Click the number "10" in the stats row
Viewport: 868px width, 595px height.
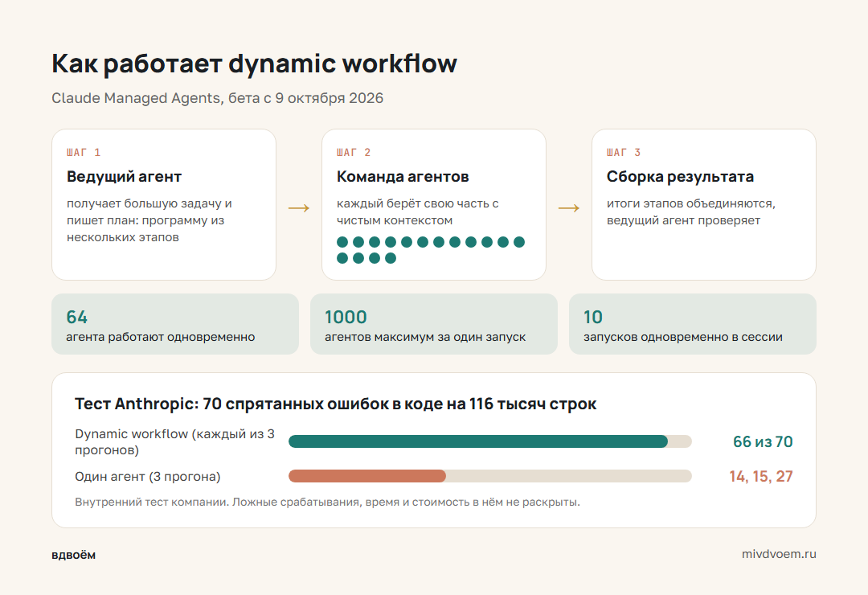[x=593, y=317]
